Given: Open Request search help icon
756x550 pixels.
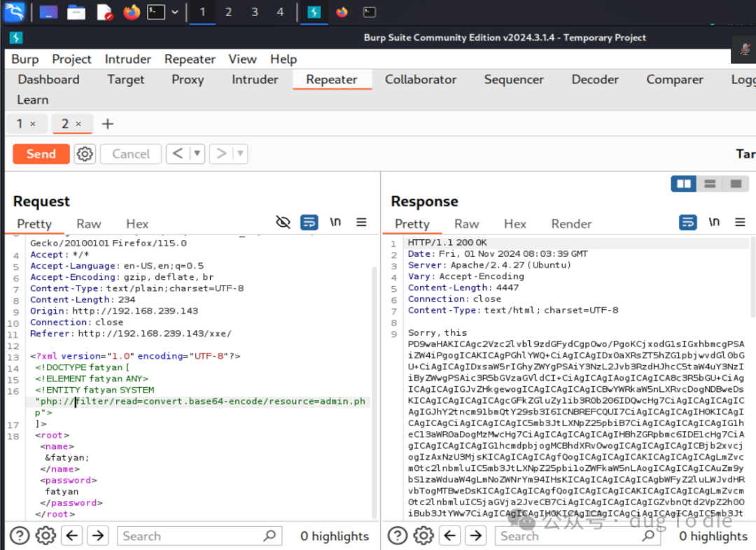Looking at the screenshot, I should tap(20, 535).
